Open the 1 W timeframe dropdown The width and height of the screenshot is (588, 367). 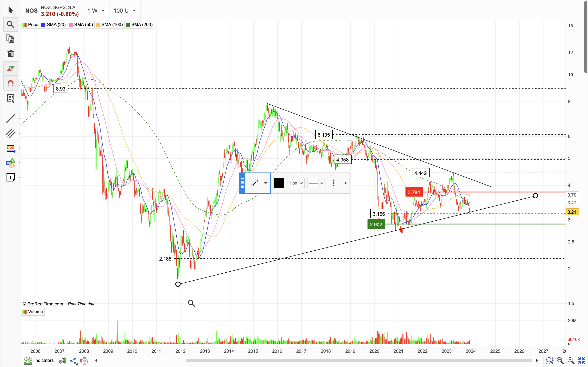pyautogui.click(x=96, y=11)
